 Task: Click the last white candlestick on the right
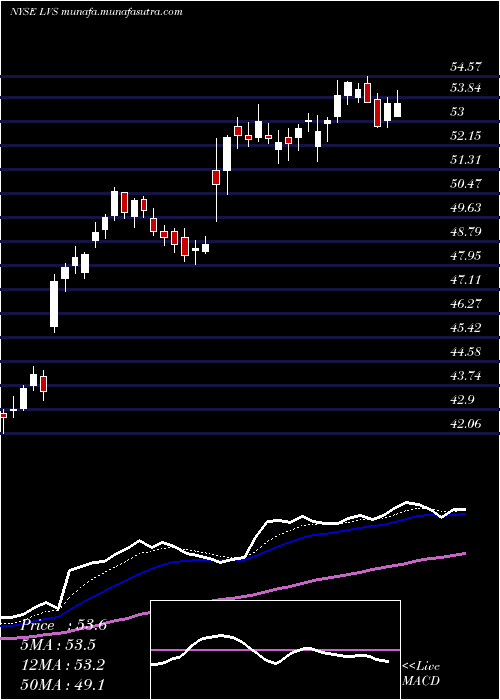tap(397, 109)
